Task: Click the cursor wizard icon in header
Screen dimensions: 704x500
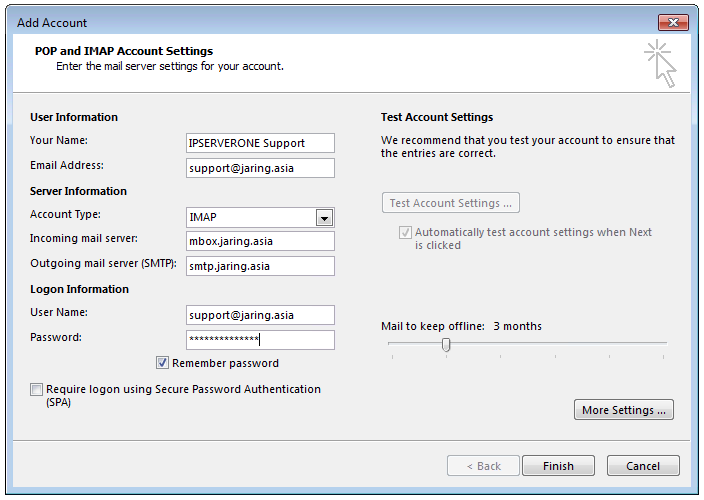Action: click(660, 63)
